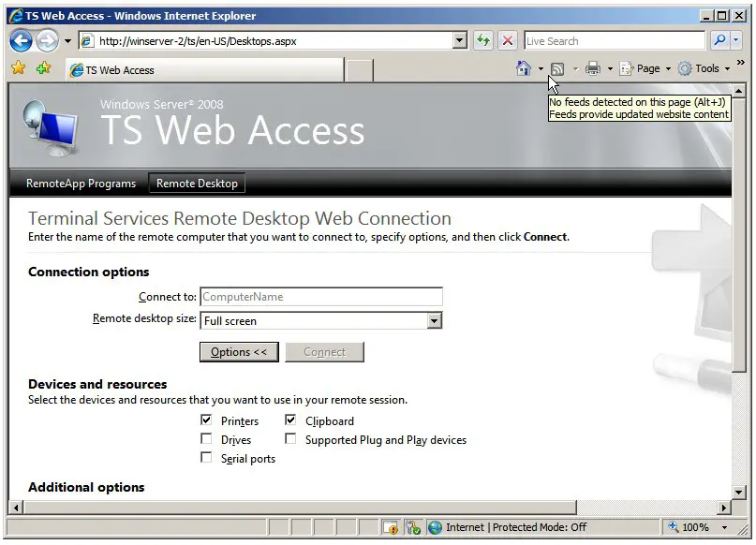
Task: Enable the Drives checkbox
Action: tap(206, 439)
